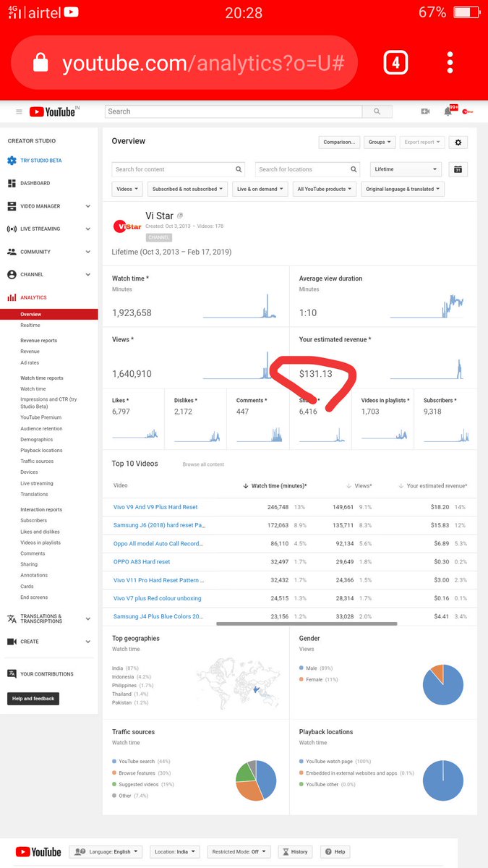The height and width of the screenshot is (868, 488).
Task: Select the Realtime analytics item
Action: point(30,325)
